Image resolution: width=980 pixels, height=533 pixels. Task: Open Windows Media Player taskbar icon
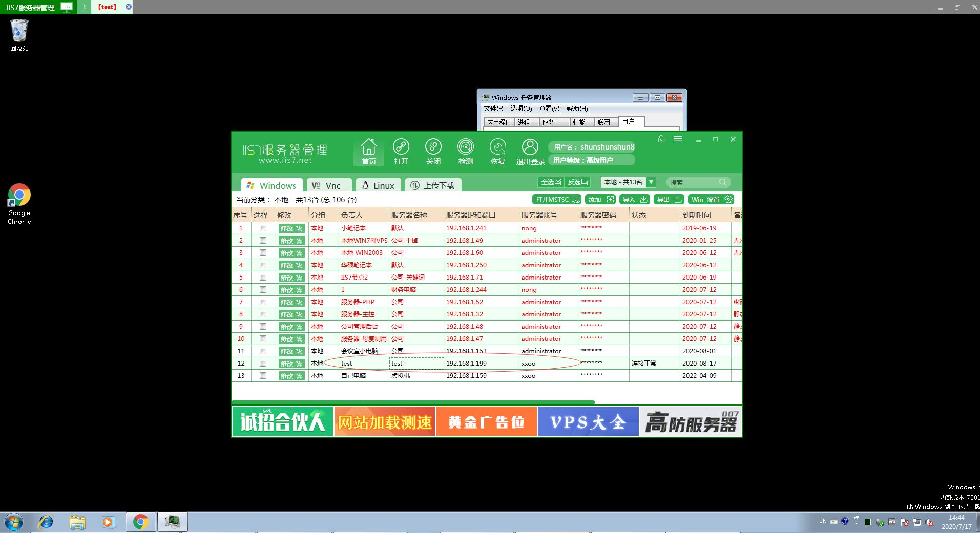coord(108,522)
